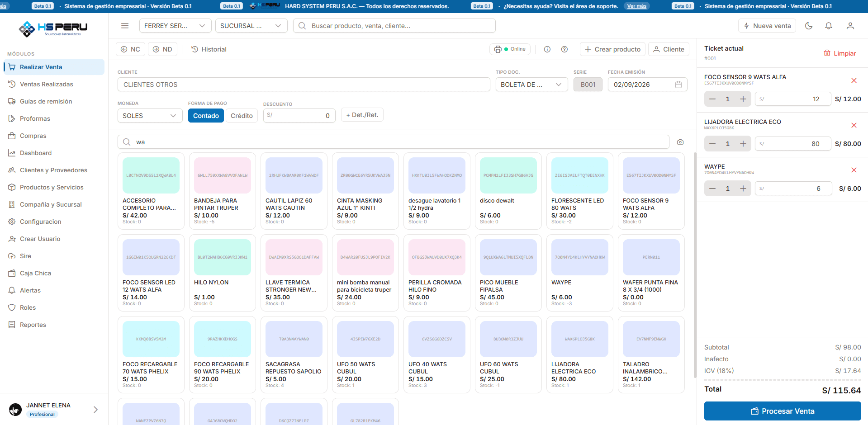Open Crear Usuario page
Viewport: 868px width, 425px height.
pyautogui.click(x=54, y=239)
